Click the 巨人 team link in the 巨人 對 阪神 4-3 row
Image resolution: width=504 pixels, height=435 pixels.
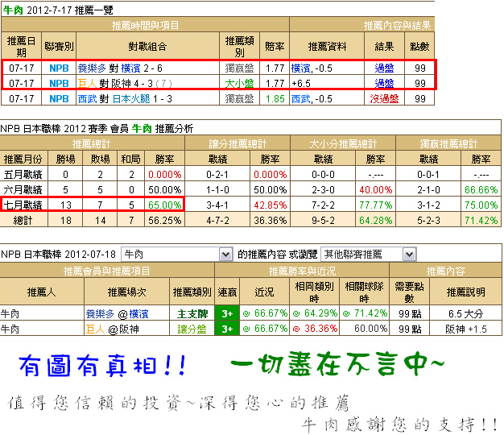87,84
